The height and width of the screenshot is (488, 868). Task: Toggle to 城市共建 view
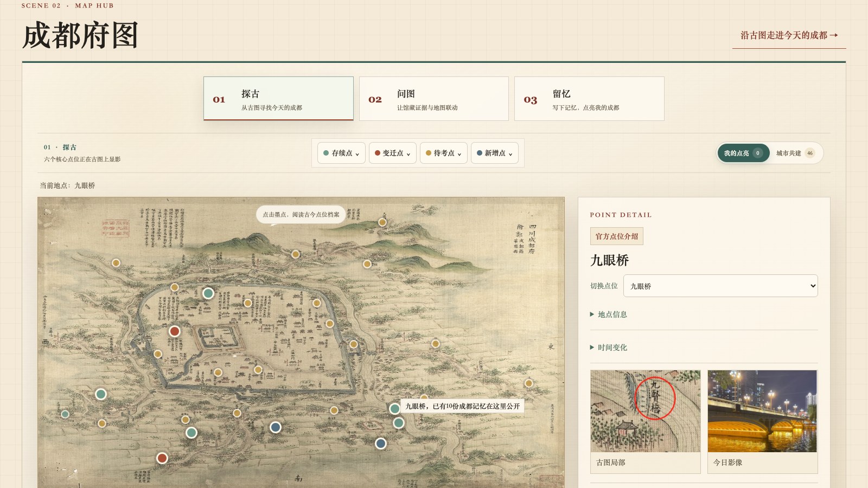pos(795,153)
